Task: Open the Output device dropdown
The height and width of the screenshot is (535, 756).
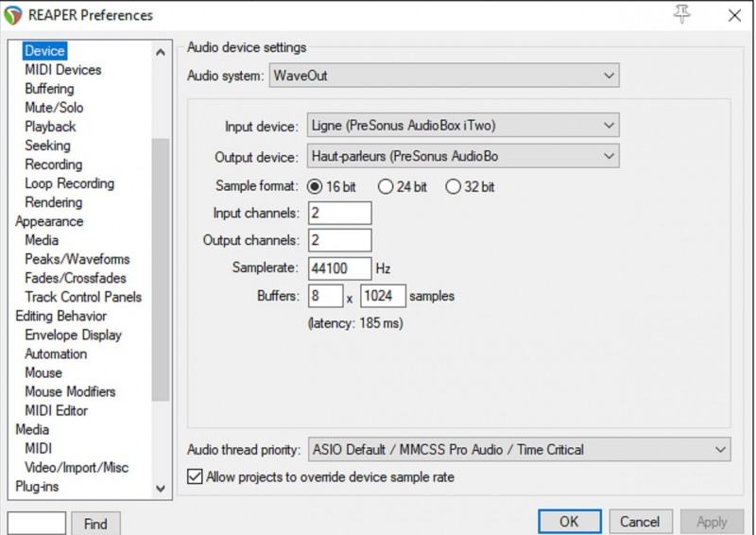Action: [x=462, y=156]
